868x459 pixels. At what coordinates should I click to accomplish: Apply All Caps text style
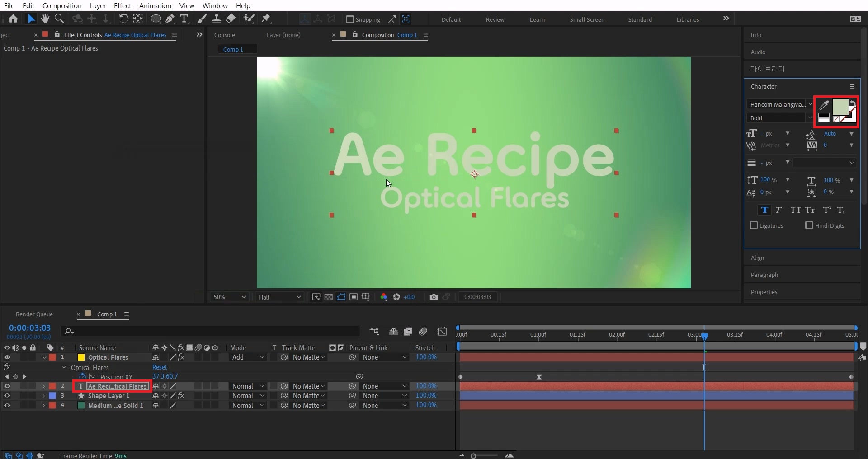(x=795, y=210)
